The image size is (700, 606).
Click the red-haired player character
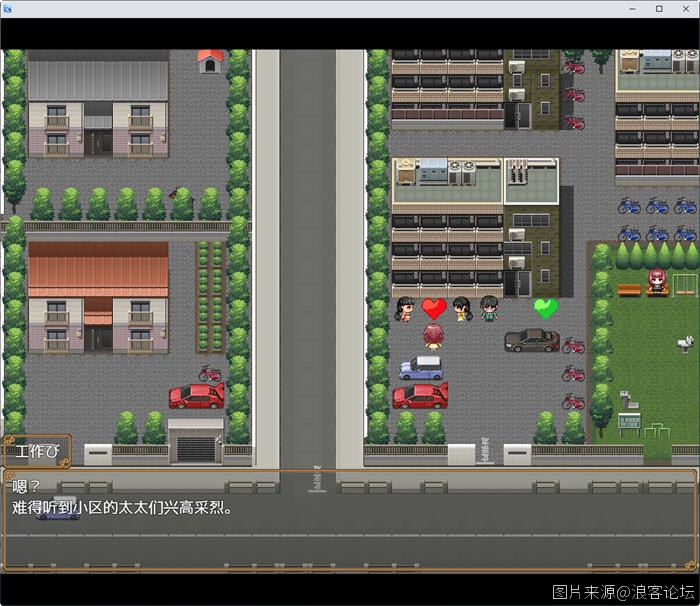[433, 336]
